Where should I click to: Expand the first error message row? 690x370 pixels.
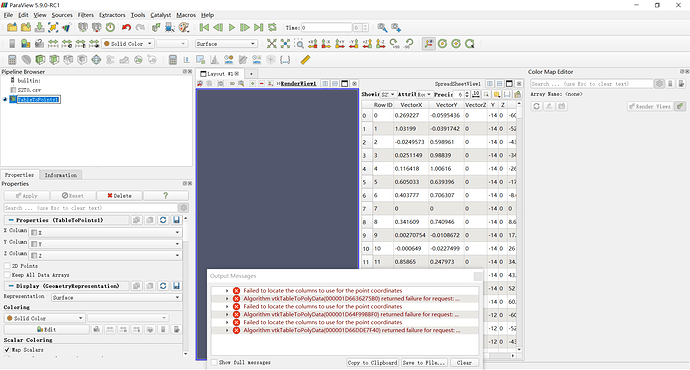[x=227, y=291]
